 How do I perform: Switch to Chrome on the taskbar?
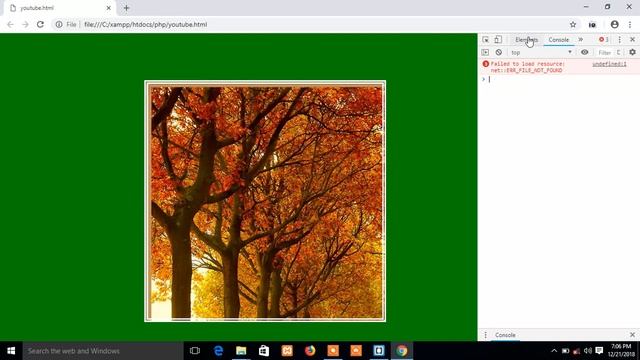402,351
